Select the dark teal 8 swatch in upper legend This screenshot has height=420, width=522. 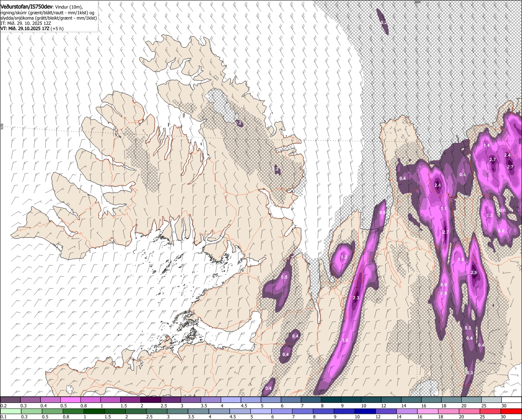(331, 400)
